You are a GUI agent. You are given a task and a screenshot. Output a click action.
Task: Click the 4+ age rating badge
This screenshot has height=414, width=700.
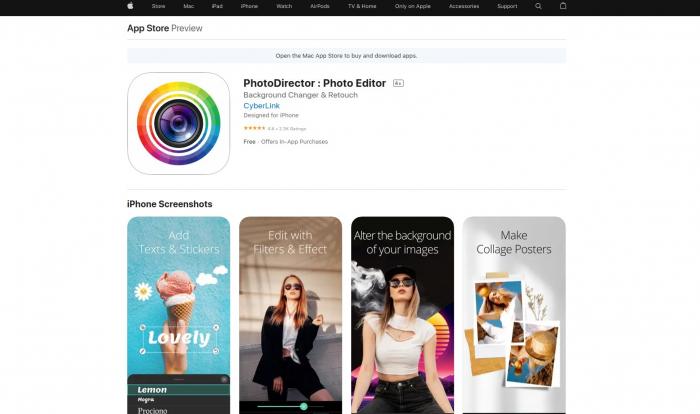click(x=398, y=83)
